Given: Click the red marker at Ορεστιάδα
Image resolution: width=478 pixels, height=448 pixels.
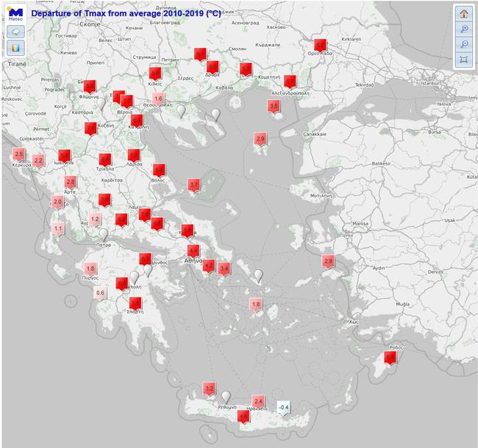Looking at the screenshot, I should (x=319, y=44).
